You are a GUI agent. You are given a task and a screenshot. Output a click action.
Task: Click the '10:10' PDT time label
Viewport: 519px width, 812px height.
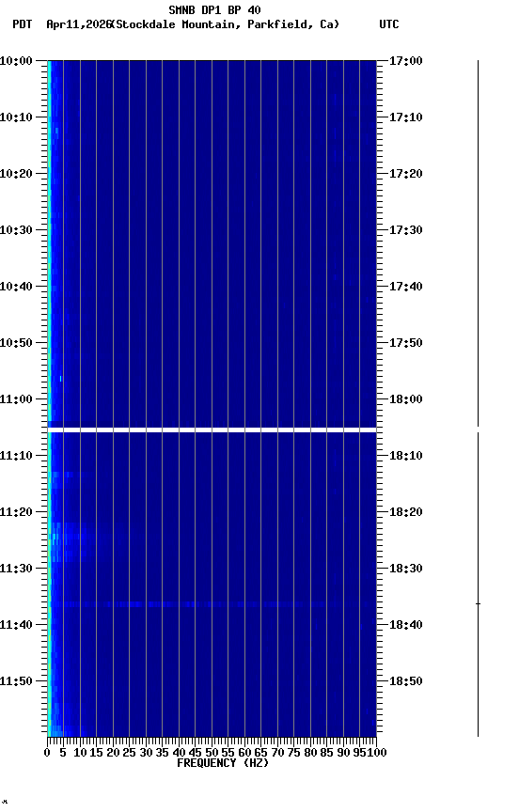pyautogui.click(x=16, y=117)
